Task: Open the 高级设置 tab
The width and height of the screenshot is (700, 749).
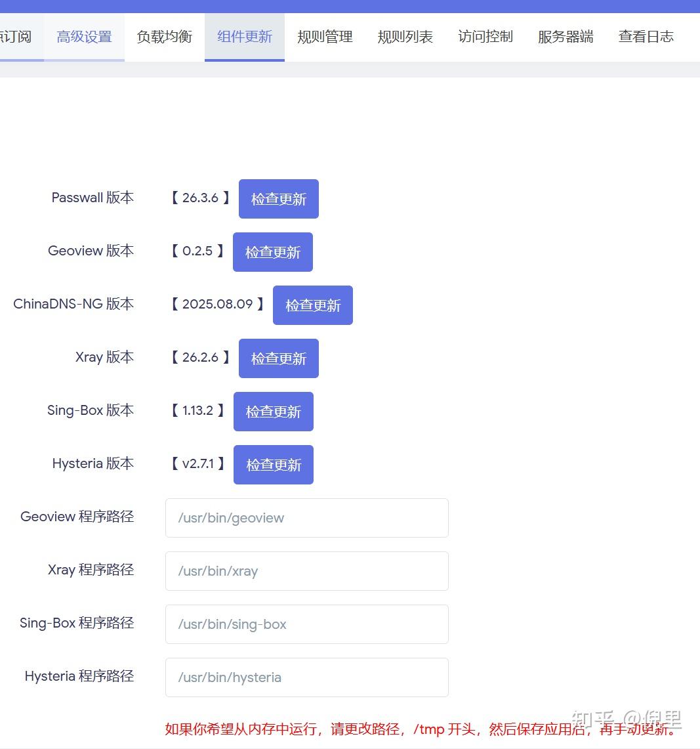Action: [x=84, y=37]
